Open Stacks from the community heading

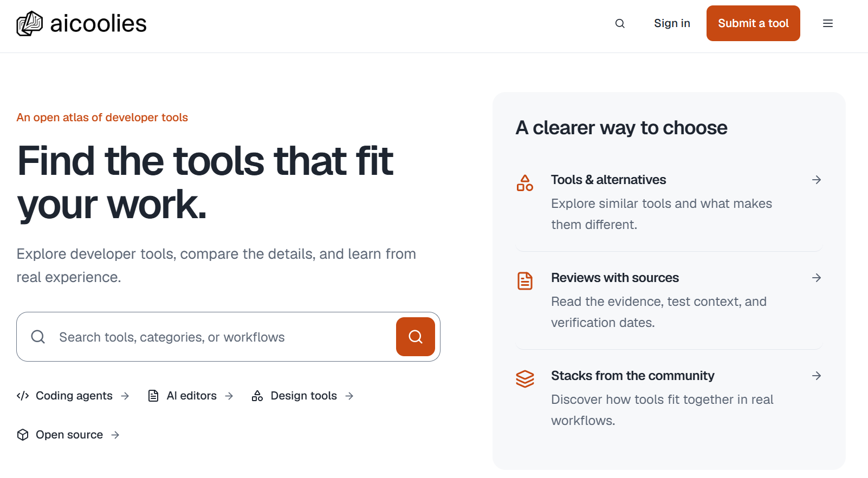633,376
